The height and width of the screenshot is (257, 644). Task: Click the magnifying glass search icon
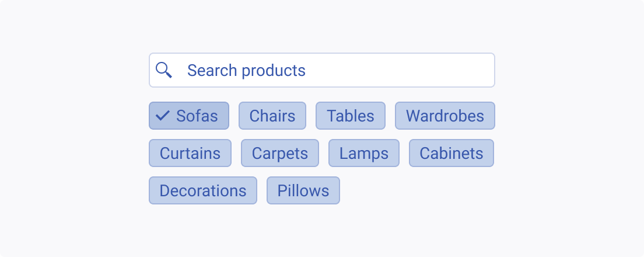coord(163,70)
